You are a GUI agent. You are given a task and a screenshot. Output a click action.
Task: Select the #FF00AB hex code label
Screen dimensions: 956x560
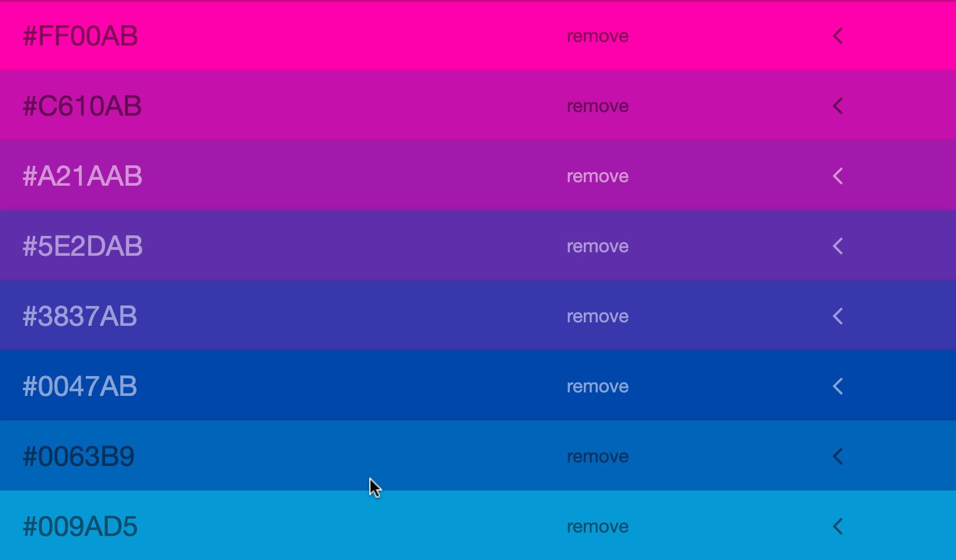point(80,36)
